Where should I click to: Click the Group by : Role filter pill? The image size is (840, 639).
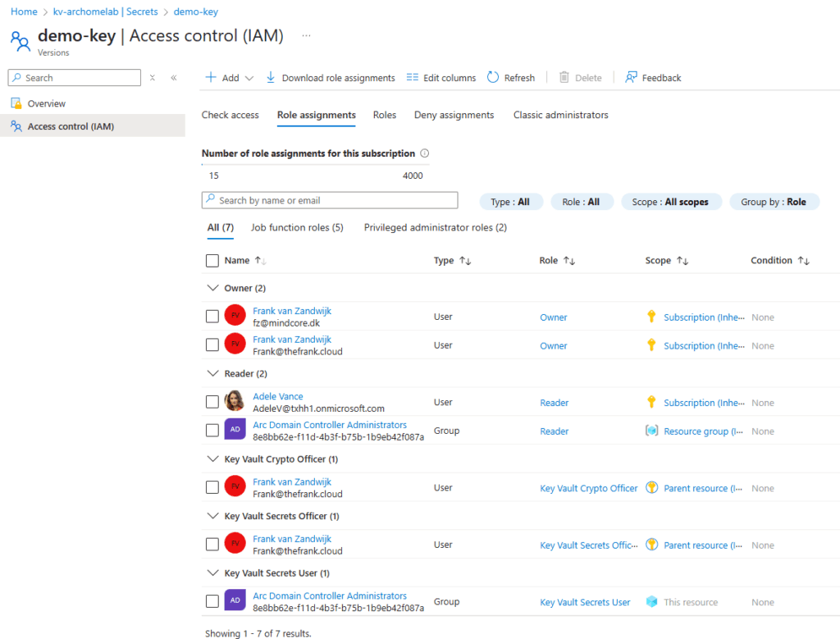click(x=774, y=202)
